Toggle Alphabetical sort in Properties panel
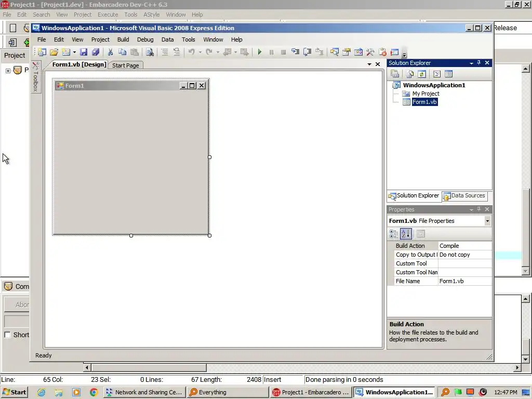The height and width of the screenshot is (399, 532). [x=406, y=233]
